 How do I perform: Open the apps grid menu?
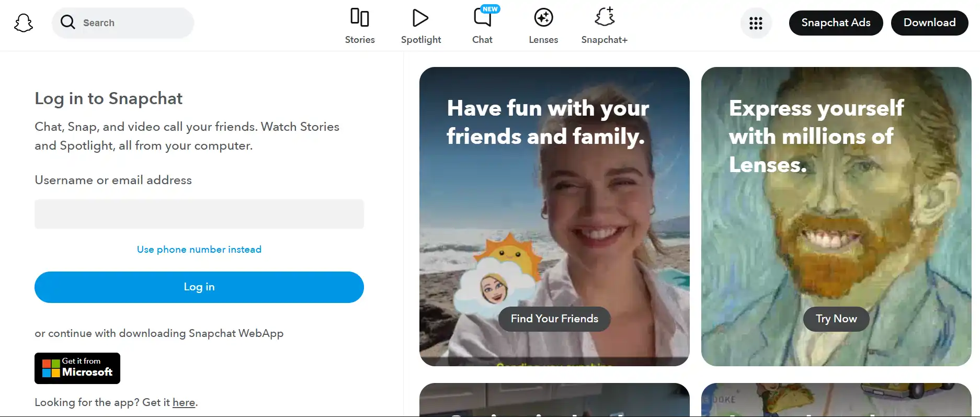tap(756, 23)
